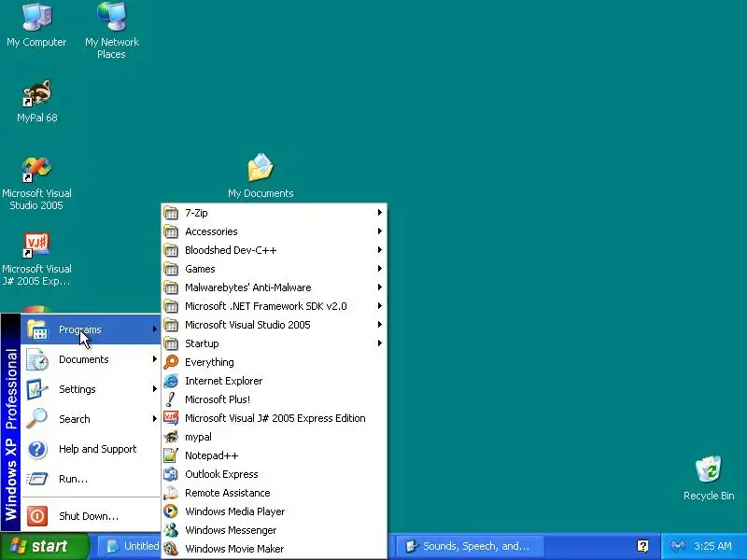Expand the Bloodshed Dev-C++ submenu arrow
This screenshot has height=560, width=747.
pyautogui.click(x=380, y=249)
